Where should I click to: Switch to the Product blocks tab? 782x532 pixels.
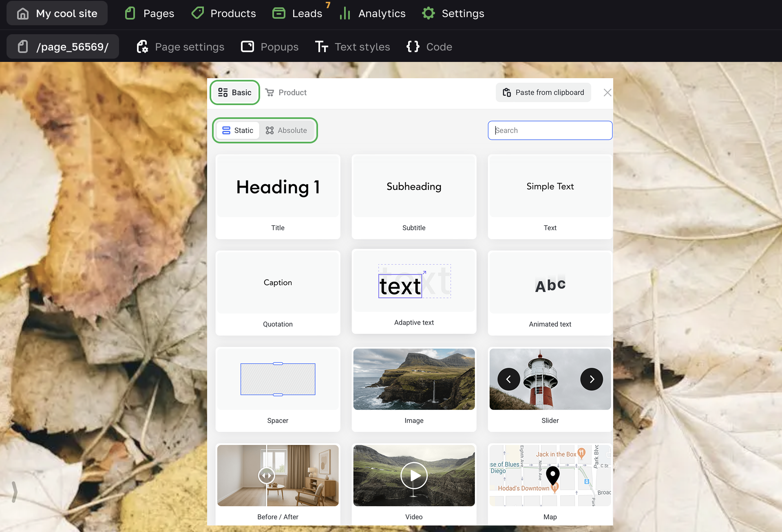pyautogui.click(x=286, y=92)
